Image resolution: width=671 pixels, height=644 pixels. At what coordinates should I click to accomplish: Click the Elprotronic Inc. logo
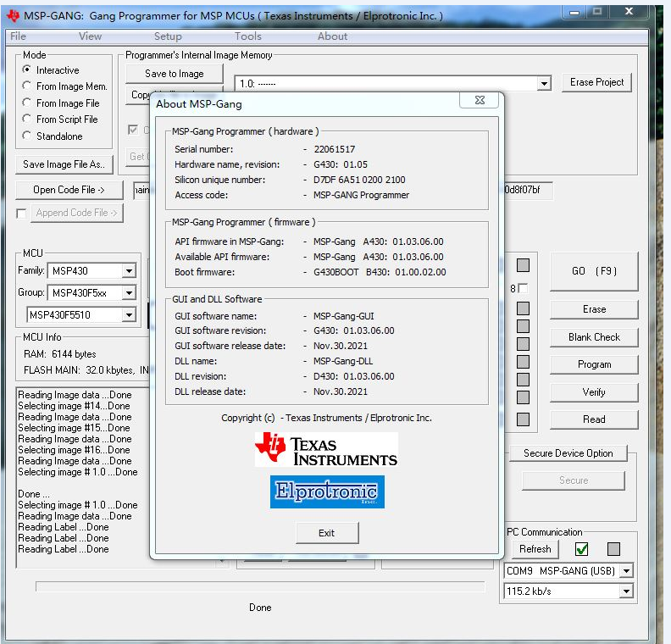[x=327, y=491]
